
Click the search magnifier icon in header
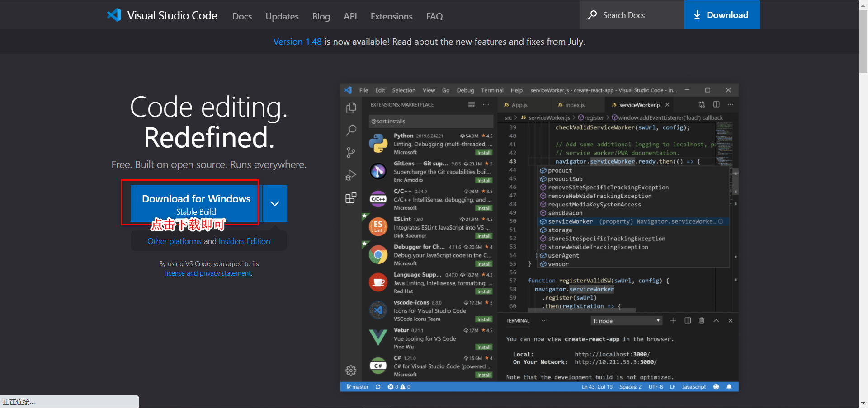pyautogui.click(x=592, y=15)
